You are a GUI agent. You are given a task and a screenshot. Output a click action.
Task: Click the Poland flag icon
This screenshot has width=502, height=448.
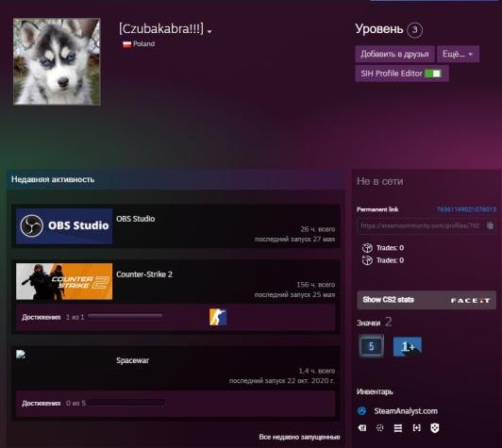tap(126, 44)
